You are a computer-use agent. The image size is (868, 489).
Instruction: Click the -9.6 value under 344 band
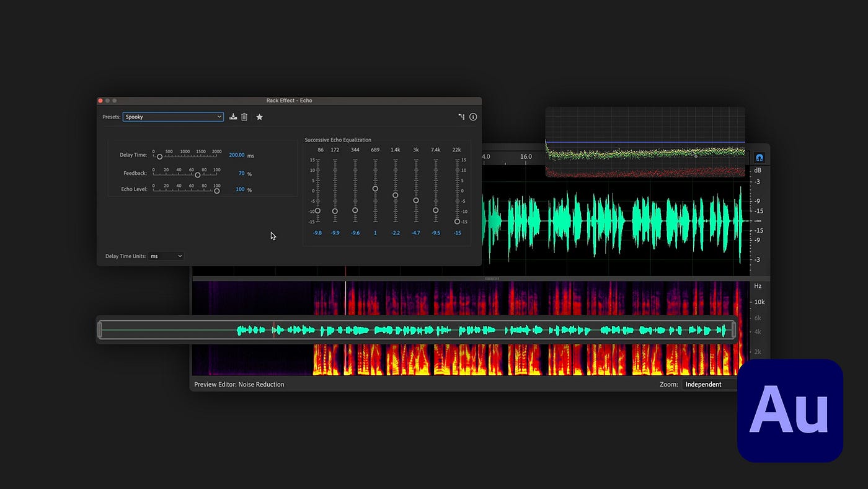pyautogui.click(x=355, y=233)
